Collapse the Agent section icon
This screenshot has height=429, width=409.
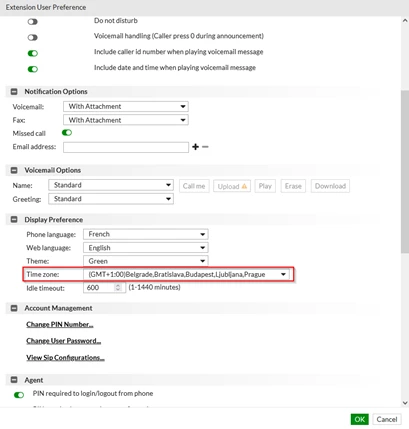coord(14,380)
